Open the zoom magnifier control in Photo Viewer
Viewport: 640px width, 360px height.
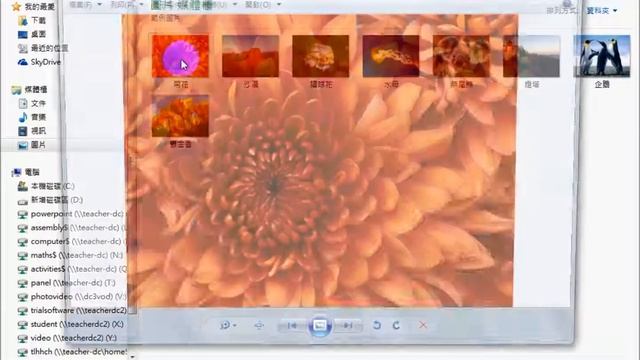[x=227, y=325]
